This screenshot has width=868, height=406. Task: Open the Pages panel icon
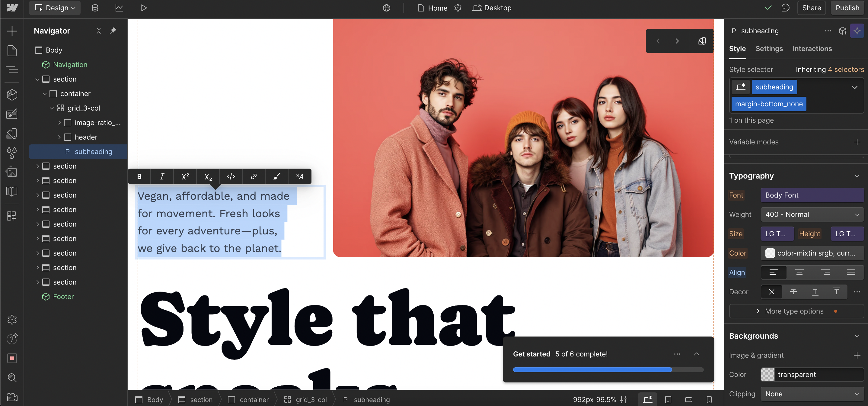(12, 50)
